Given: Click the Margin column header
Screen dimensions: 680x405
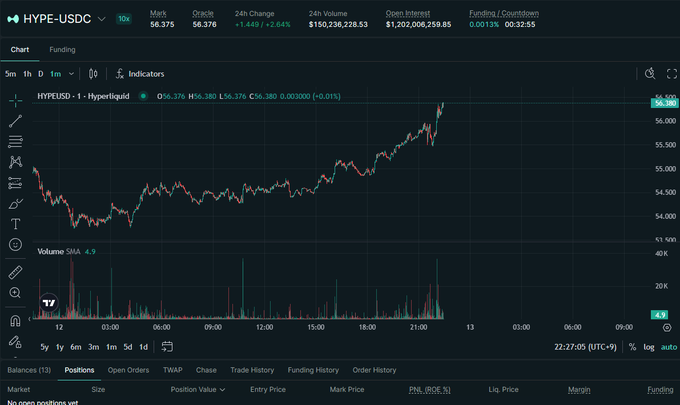Looking at the screenshot, I should tap(579, 389).
